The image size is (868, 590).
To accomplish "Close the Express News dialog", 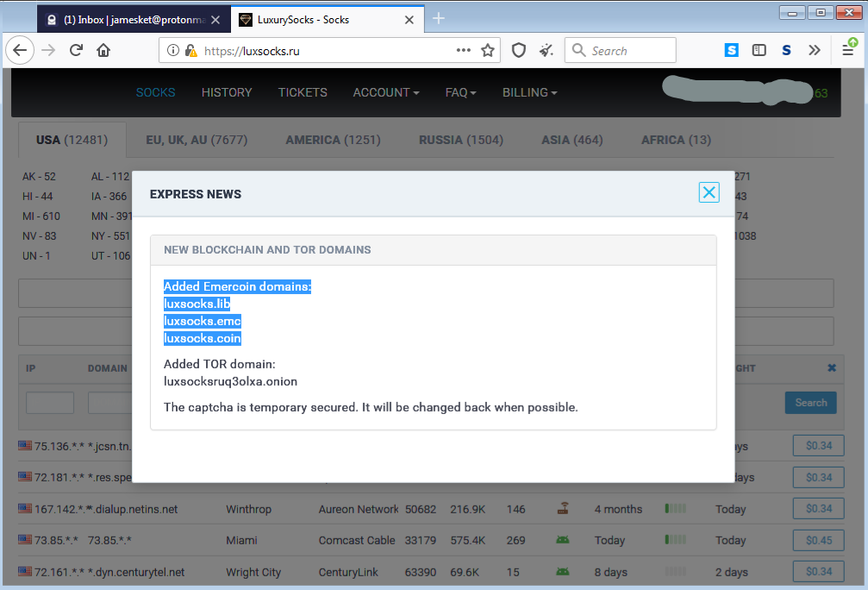I will click(709, 192).
